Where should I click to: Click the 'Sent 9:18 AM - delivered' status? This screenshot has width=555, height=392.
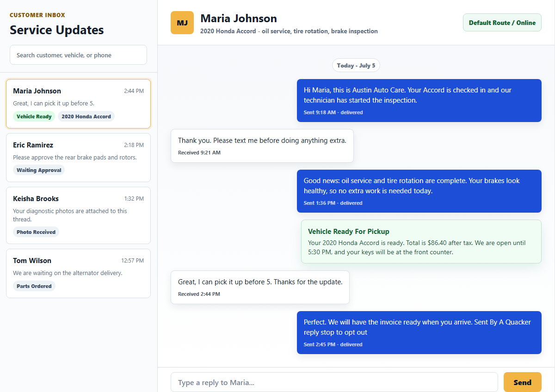point(333,112)
